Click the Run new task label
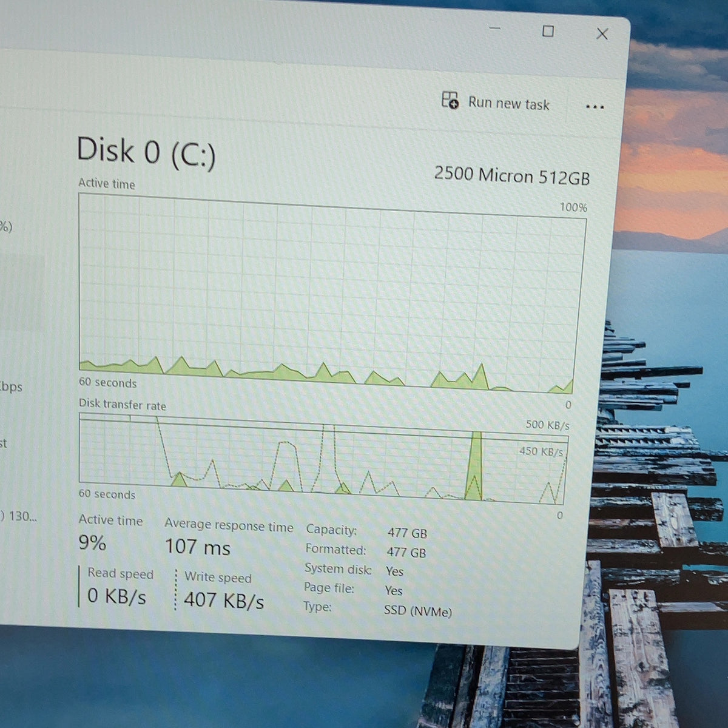This screenshot has width=728, height=728. pyautogui.click(x=508, y=103)
